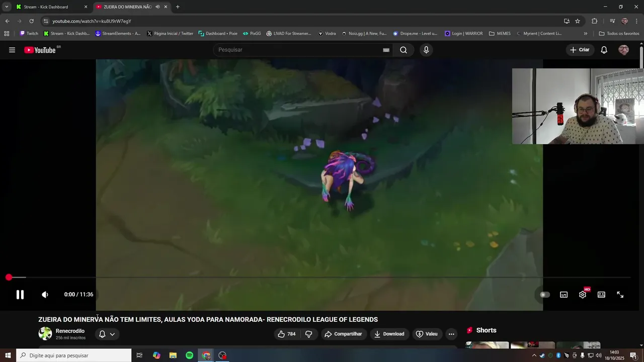Go to YouTube home via logo
644x362 pixels.
40,50
